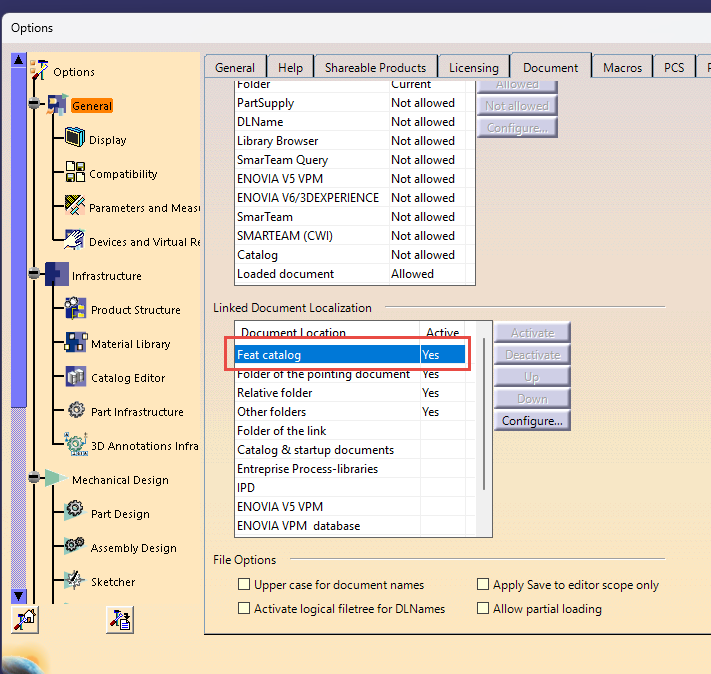Select the Other folders row

pyautogui.click(x=350, y=412)
